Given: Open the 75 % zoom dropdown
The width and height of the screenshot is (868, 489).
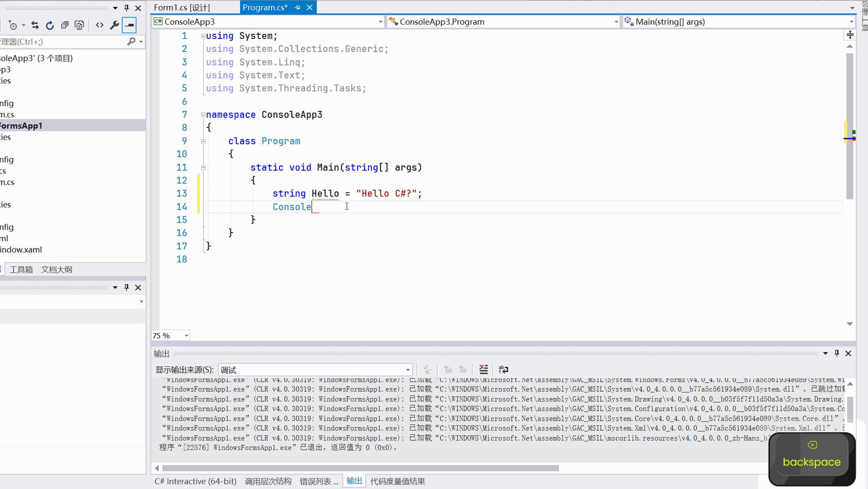Looking at the screenshot, I should coord(186,336).
